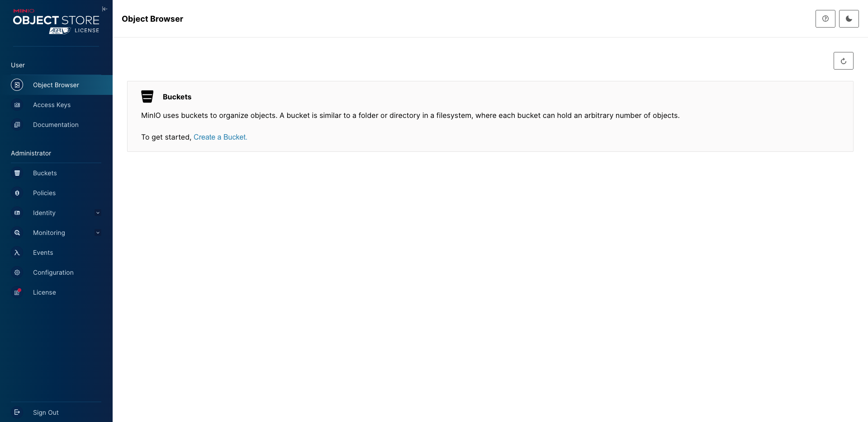868x422 pixels.
Task: Go to Documentation in the sidebar
Action: [x=56, y=125]
